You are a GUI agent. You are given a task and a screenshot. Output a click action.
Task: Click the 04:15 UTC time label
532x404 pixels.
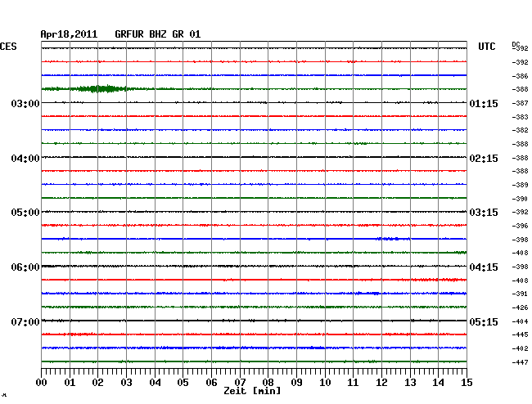pos(484,267)
